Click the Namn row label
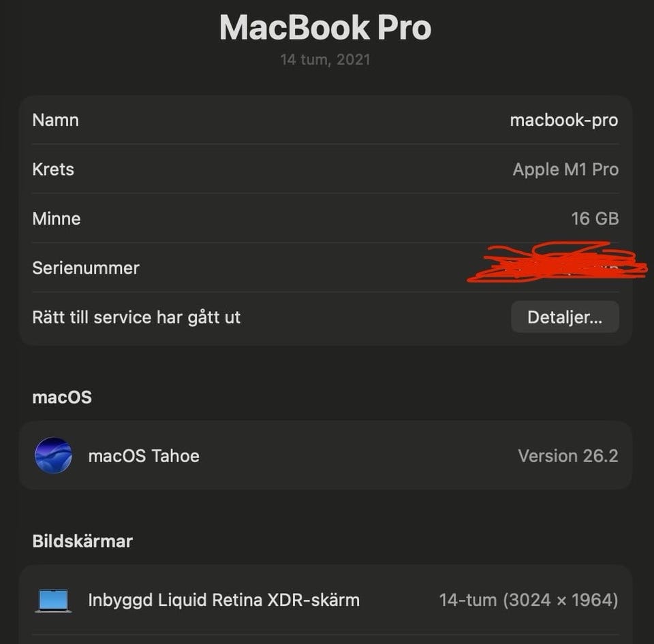Screen dimensions: 654x644 pyautogui.click(x=55, y=120)
